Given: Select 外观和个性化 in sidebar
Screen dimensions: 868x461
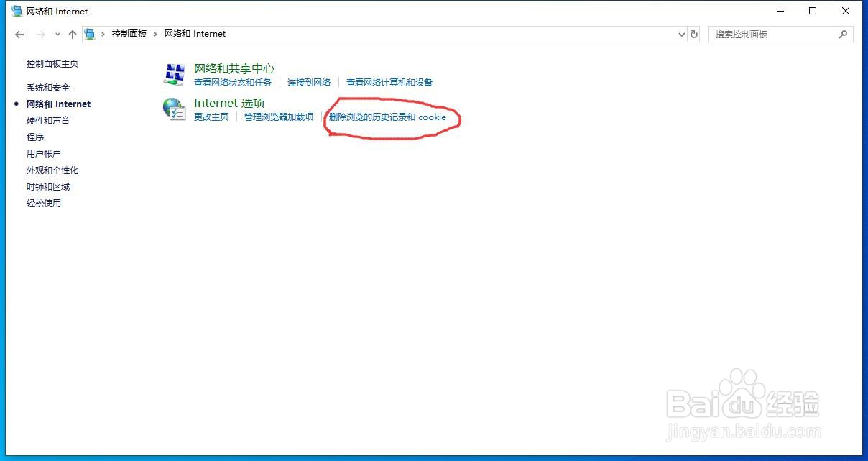Looking at the screenshot, I should click(x=52, y=170).
